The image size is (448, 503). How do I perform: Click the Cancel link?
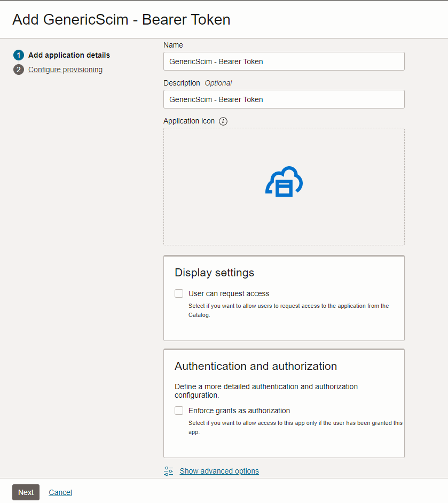(x=60, y=492)
